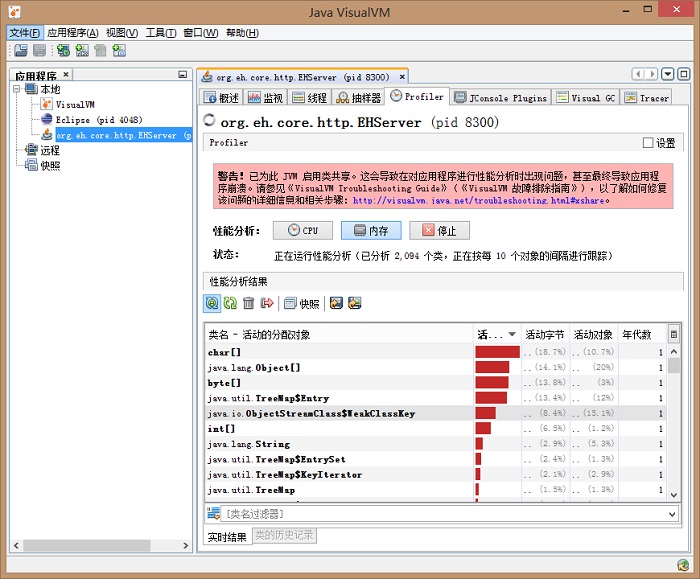Screen dimensions: 700x579
Task: Click applications panel scroll left arrow
Action: pos(17,545)
